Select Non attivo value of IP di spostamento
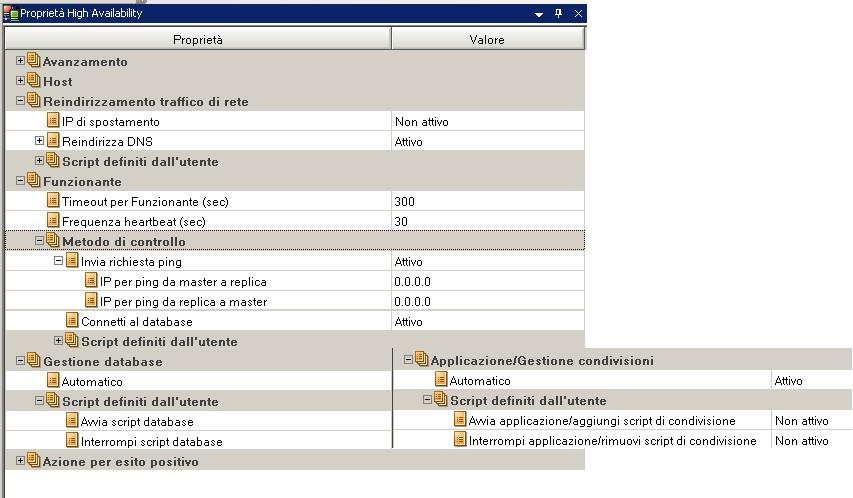853x498 pixels. (x=422, y=122)
